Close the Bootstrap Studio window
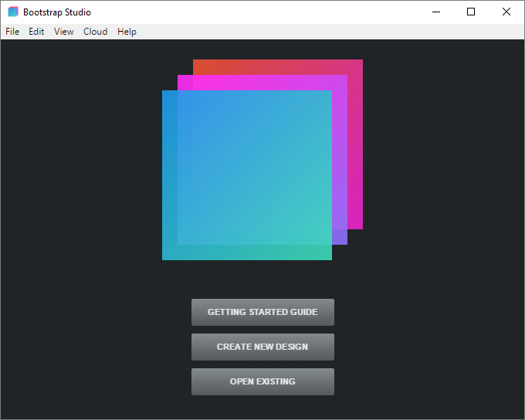Image resolution: width=525 pixels, height=420 pixels. (506, 12)
